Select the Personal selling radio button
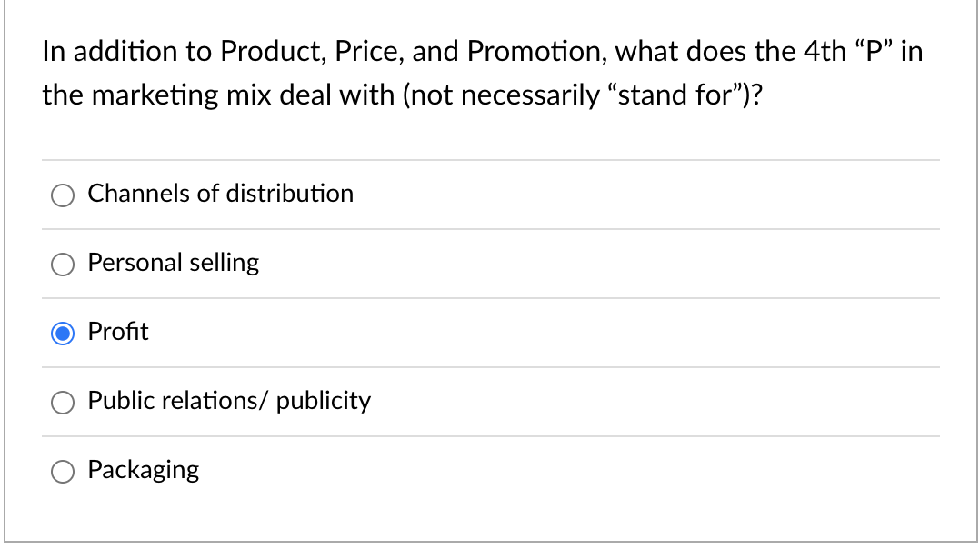The height and width of the screenshot is (549, 980). point(63,264)
